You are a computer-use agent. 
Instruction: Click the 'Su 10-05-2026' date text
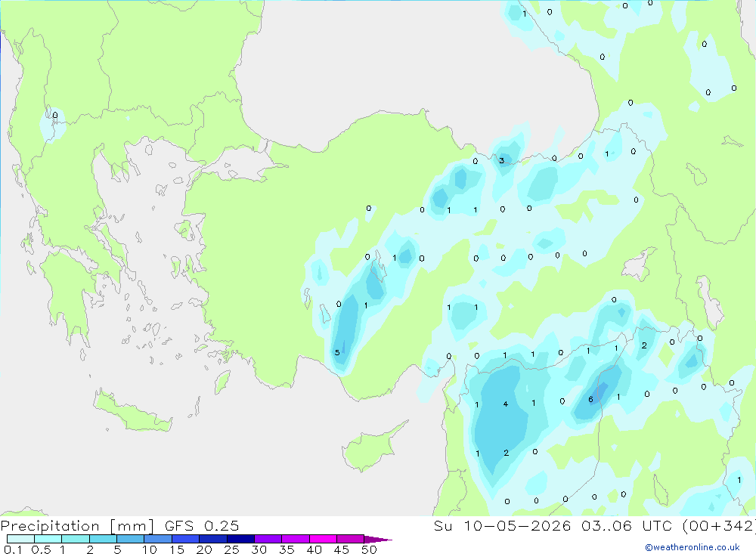pos(503,526)
